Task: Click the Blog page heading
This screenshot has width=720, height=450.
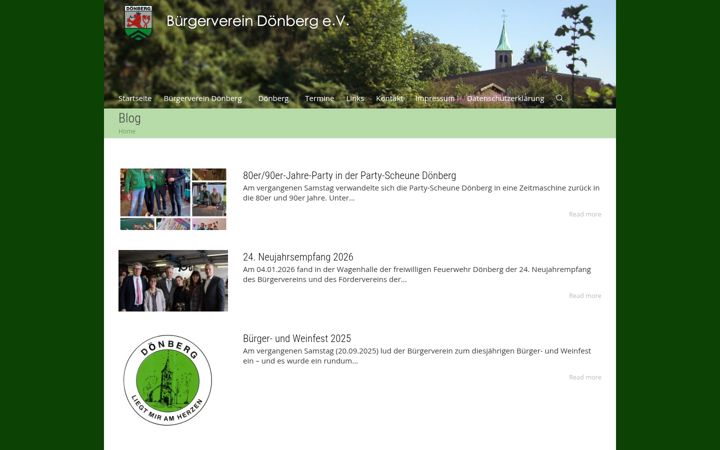Action: click(x=129, y=118)
